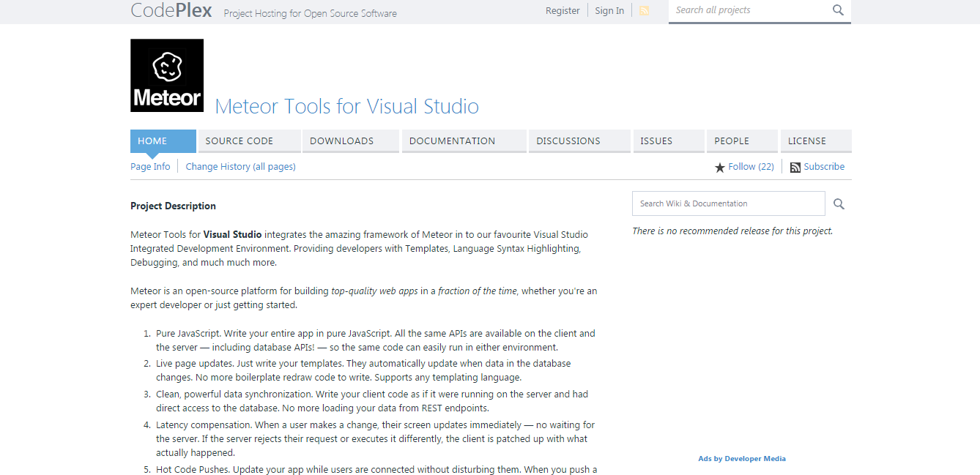980x475 pixels.
Task: View the ISSUES tab
Action: (x=669, y=141)
